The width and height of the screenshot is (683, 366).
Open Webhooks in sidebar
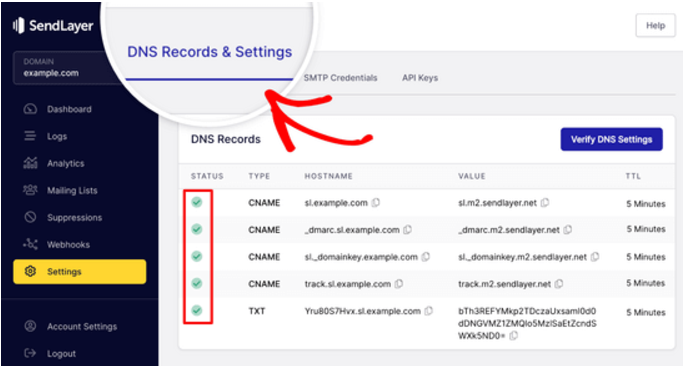[68, 244]
